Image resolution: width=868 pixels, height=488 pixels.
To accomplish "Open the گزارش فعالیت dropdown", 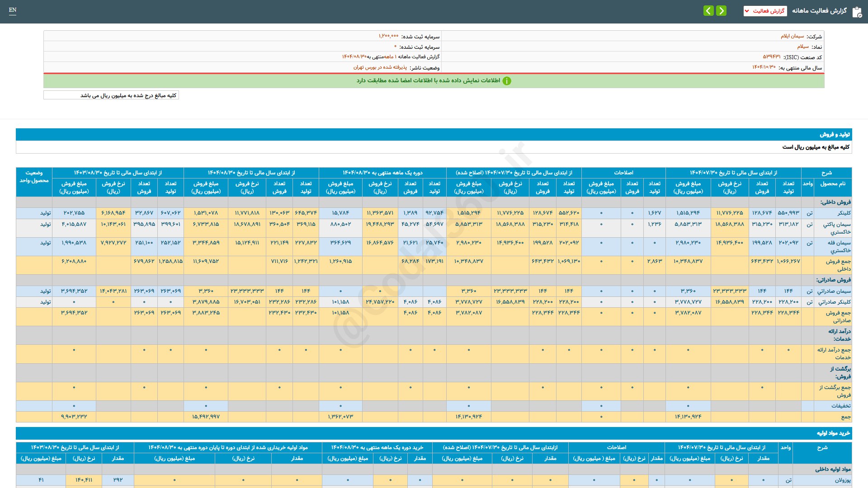I will [765, 11].
